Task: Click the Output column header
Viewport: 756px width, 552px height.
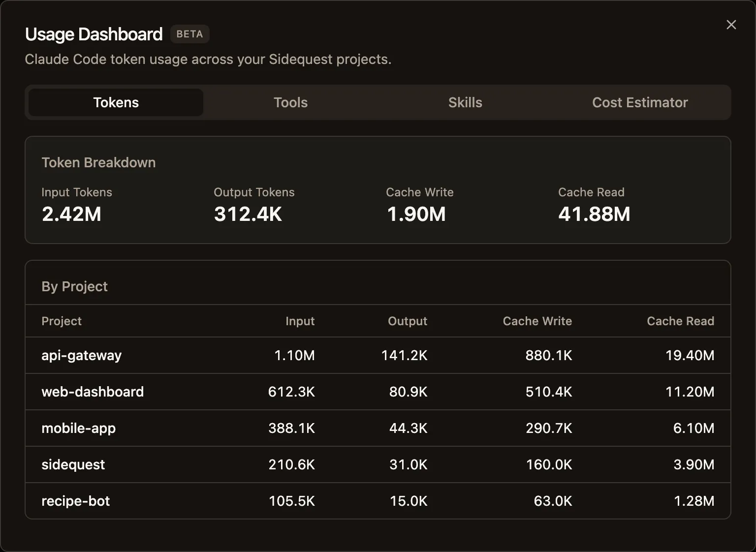Action: pyautogui.click(x=408, y=321)
